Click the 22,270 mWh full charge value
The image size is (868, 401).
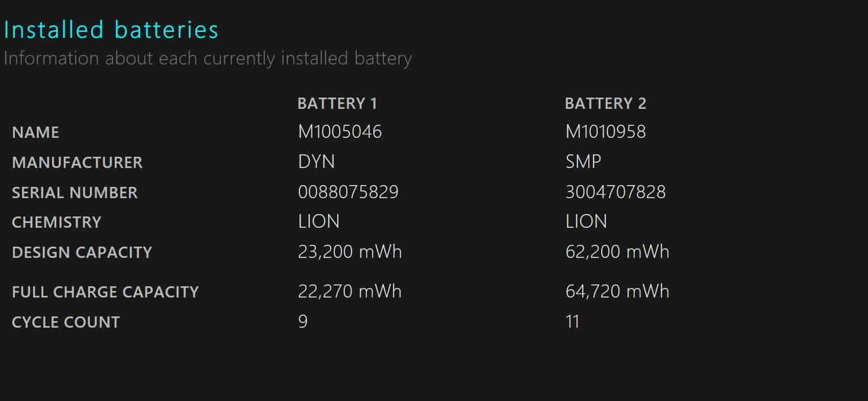350,291
